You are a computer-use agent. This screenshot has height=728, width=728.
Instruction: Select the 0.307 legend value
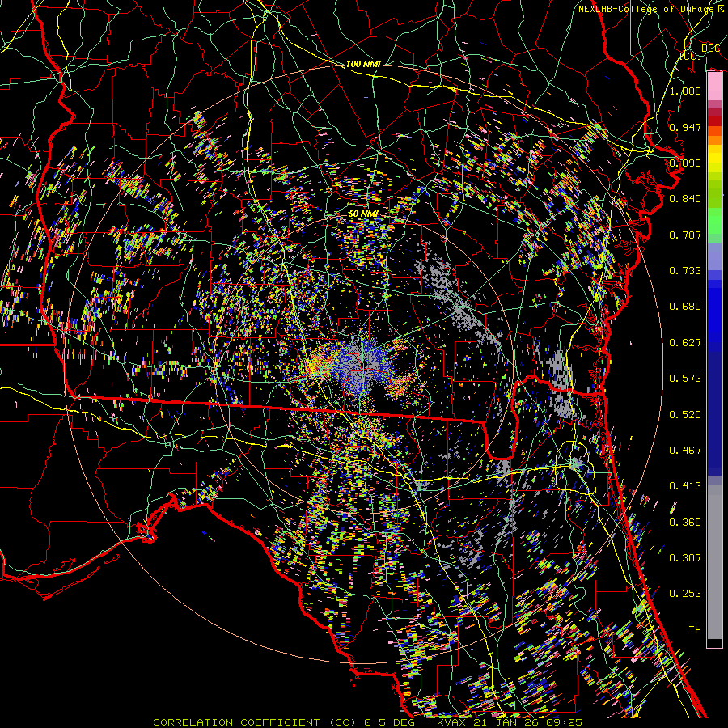pyautogui.click(x=685, y=558)
